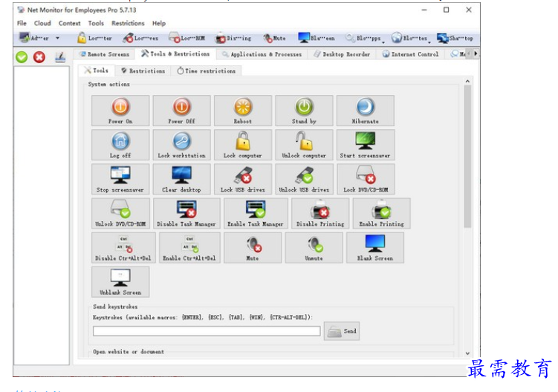The height and width of the screenshot is (392, 558).
Task: Click Lock workstation action
Action: pos(181,145)
